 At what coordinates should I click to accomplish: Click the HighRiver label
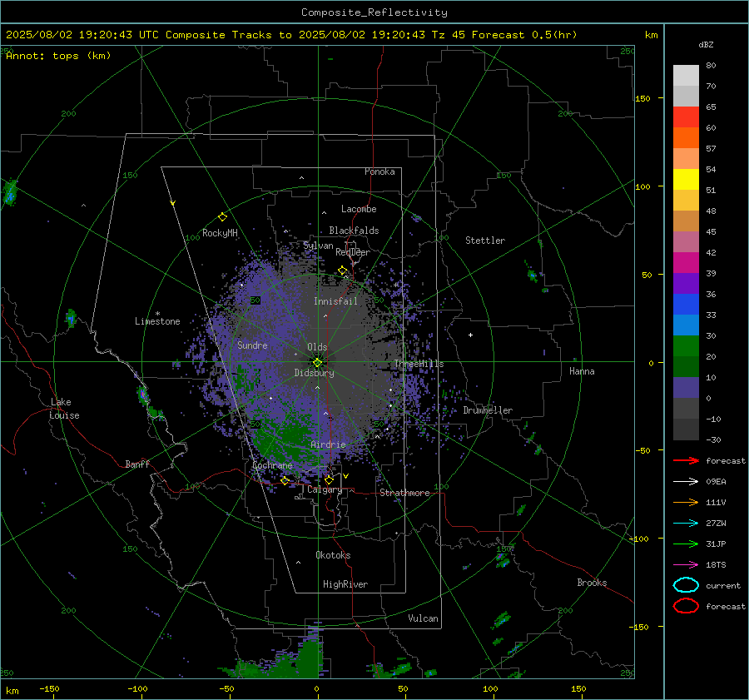coord(345,584)
